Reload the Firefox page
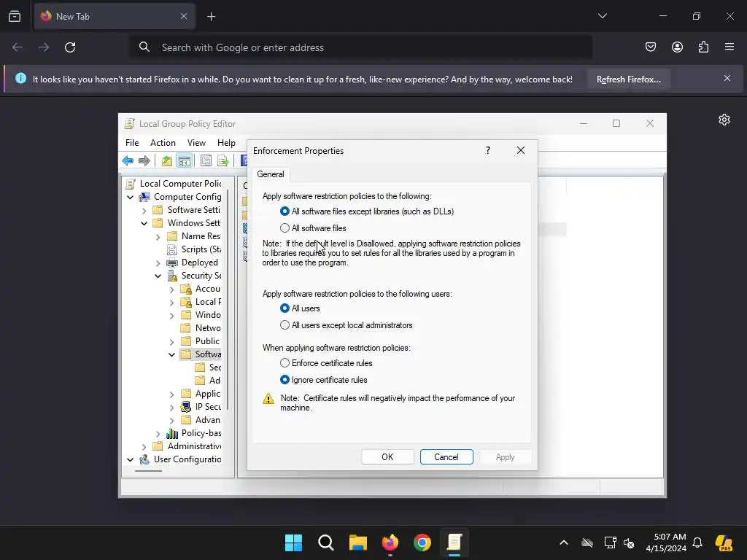Image resolution: width=747 pixels, height=560 pixels. pyautogui.click(x=70, y=47)
